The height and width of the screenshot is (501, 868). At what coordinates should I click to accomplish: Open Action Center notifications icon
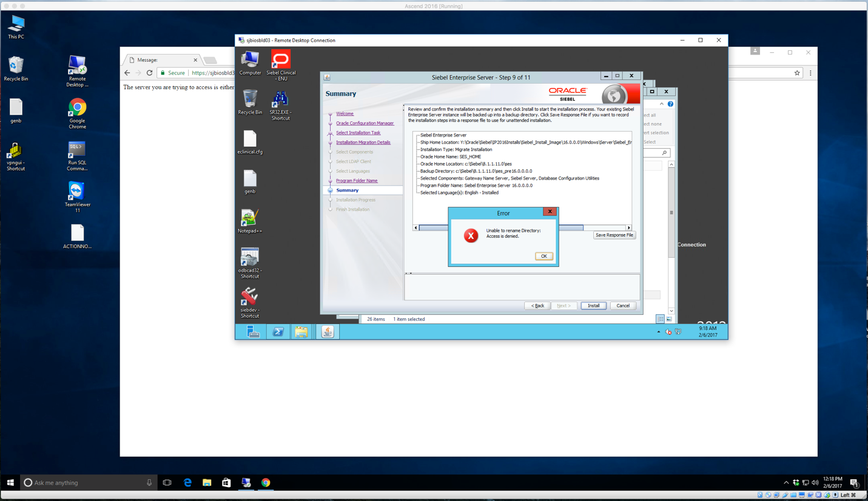point(854,483)
